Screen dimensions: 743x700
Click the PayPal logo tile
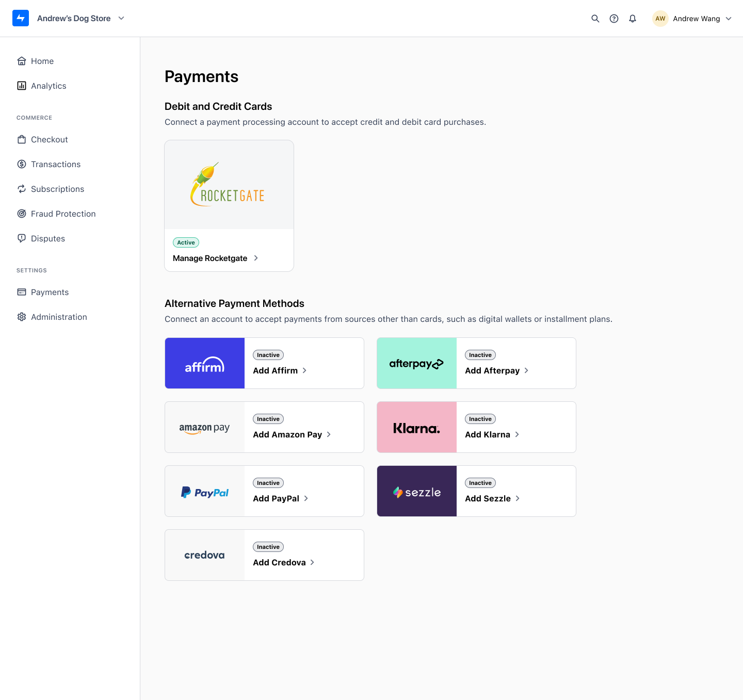pyautogui.click(x=205, y=491)
